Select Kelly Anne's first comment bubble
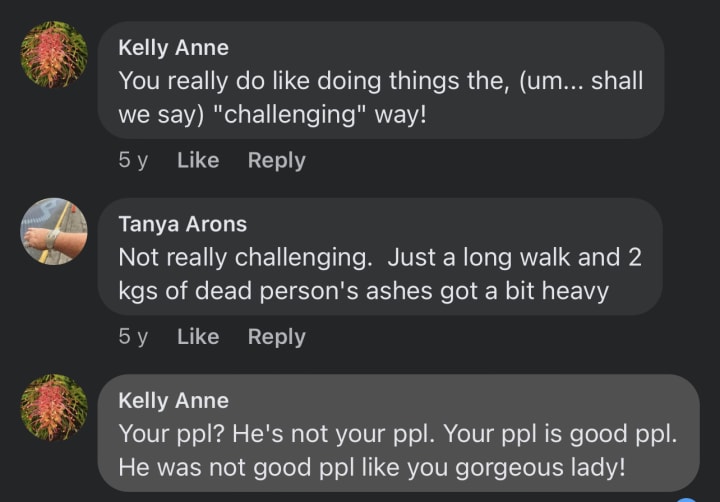The height and width of the screenshot is (502, 720). (380, 80)
